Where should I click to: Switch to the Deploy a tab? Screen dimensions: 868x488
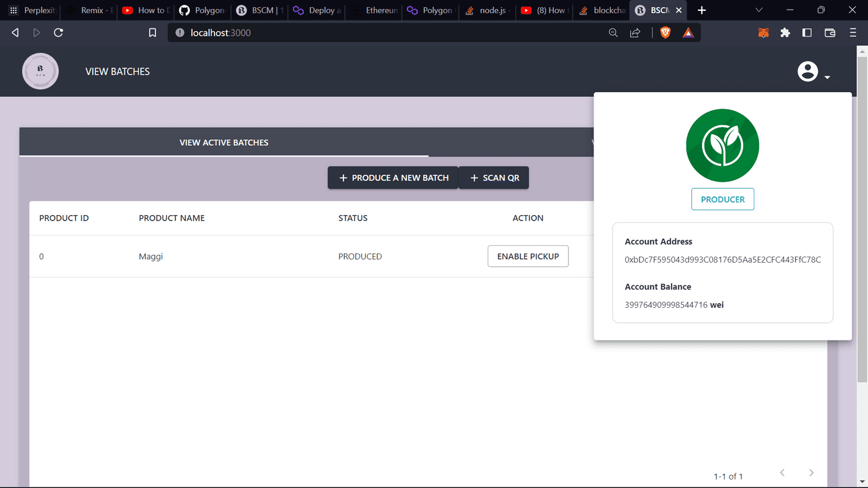click(316, 10)
